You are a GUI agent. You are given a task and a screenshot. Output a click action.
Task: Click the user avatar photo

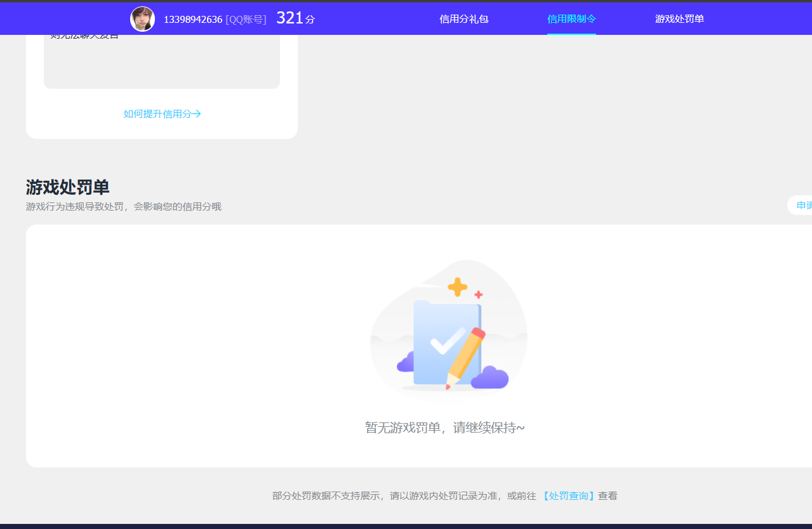(142, 18)
